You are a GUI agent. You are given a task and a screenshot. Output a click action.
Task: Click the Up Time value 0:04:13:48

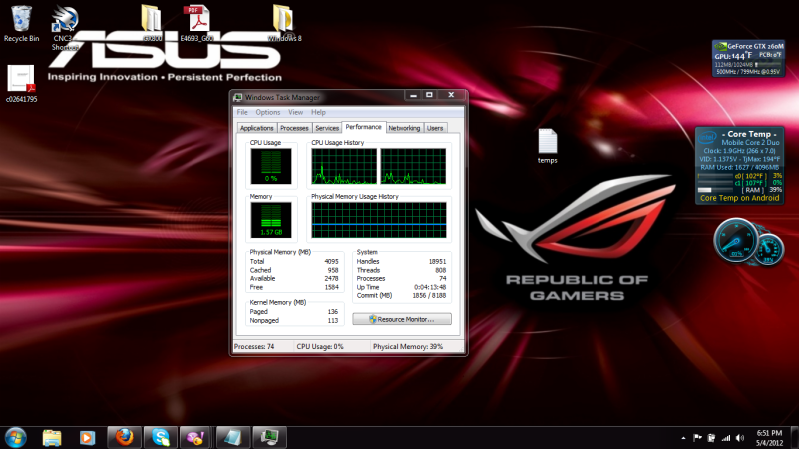[x=430, y=287]
